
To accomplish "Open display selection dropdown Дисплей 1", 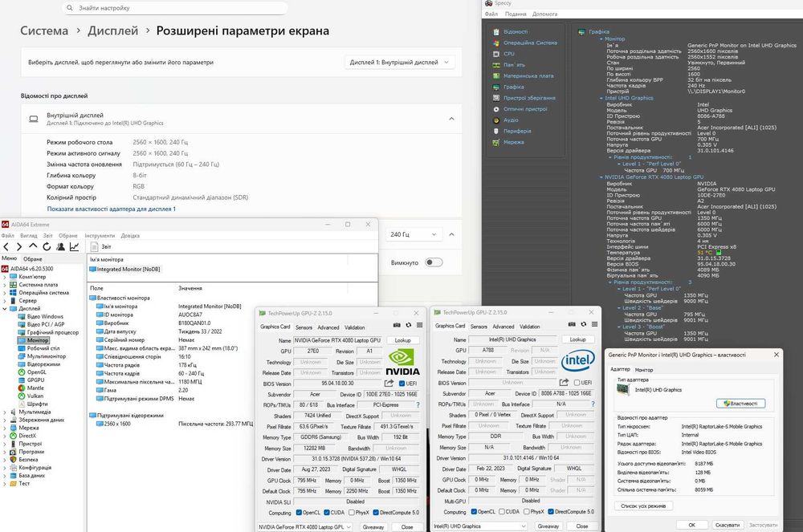I will [399, 63].
